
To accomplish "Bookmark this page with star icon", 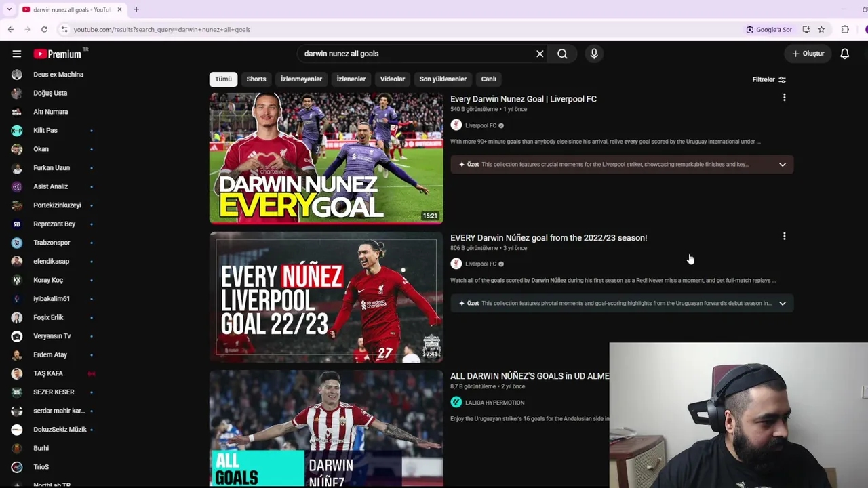I will [821, 29].
